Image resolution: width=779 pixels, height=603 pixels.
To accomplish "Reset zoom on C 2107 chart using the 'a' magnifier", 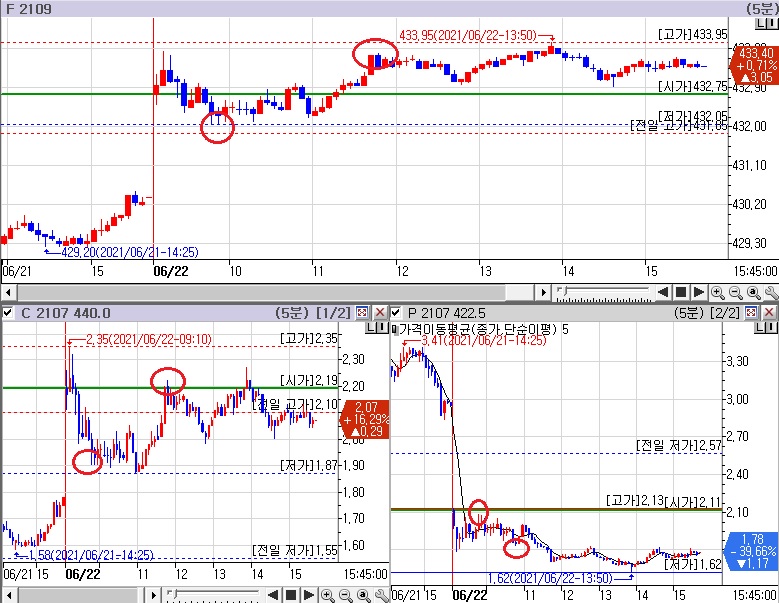I will pos(364,595).
